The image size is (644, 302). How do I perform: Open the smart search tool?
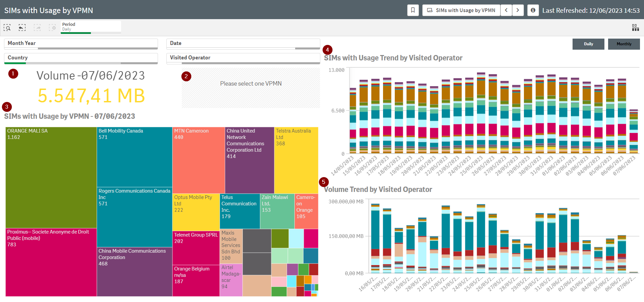coord(7,28)
